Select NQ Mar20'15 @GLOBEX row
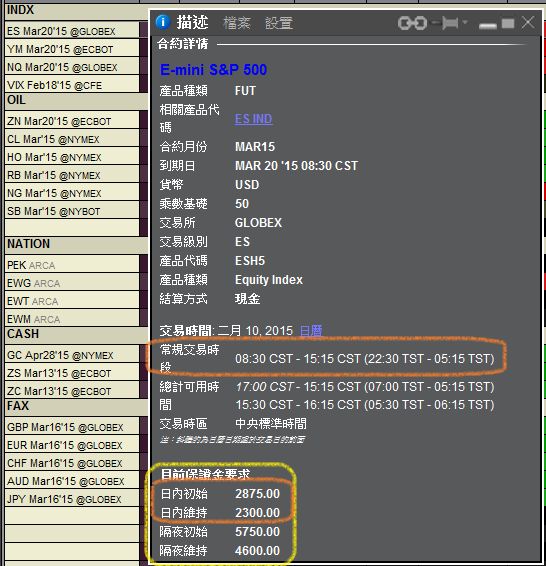The height and width of the screenshot is (566, 546). click(72, 67)
